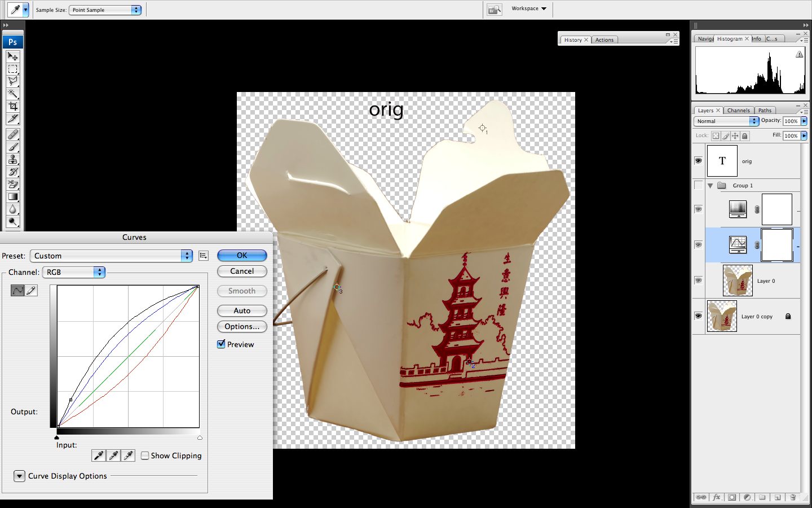
Task: Click the Cancel button in Curves
Action: [242, 271]
